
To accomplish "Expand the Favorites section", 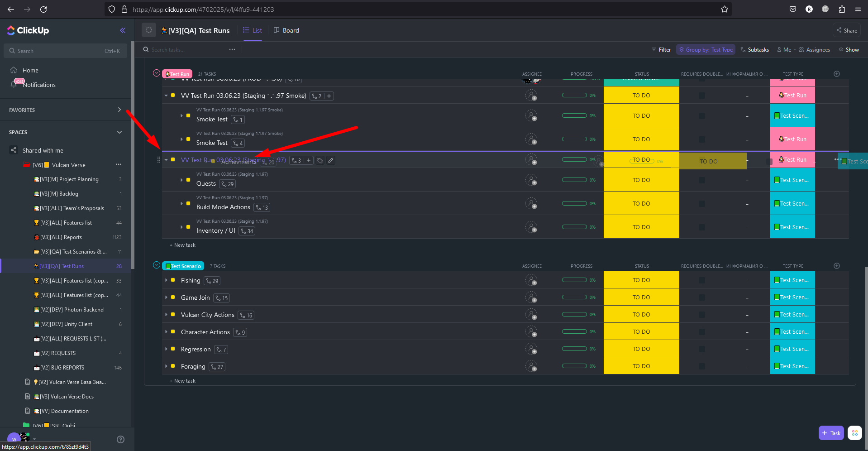I will tap(119, 110).
